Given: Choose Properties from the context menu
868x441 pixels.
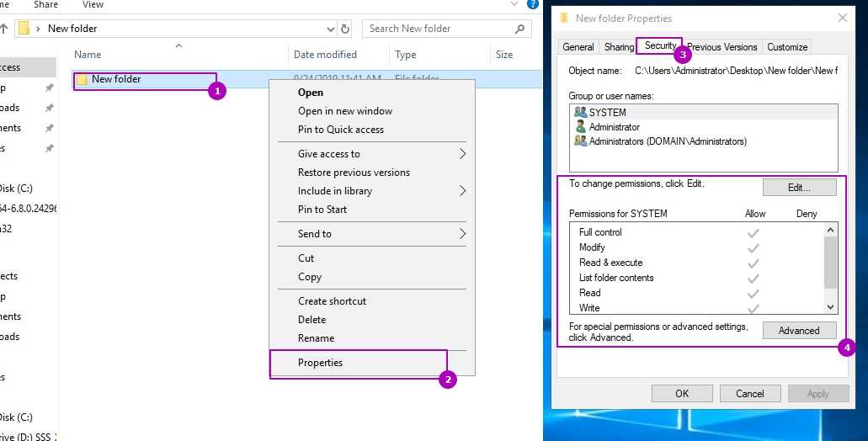Looking at the screenshot, I should (x=321, y=363).
